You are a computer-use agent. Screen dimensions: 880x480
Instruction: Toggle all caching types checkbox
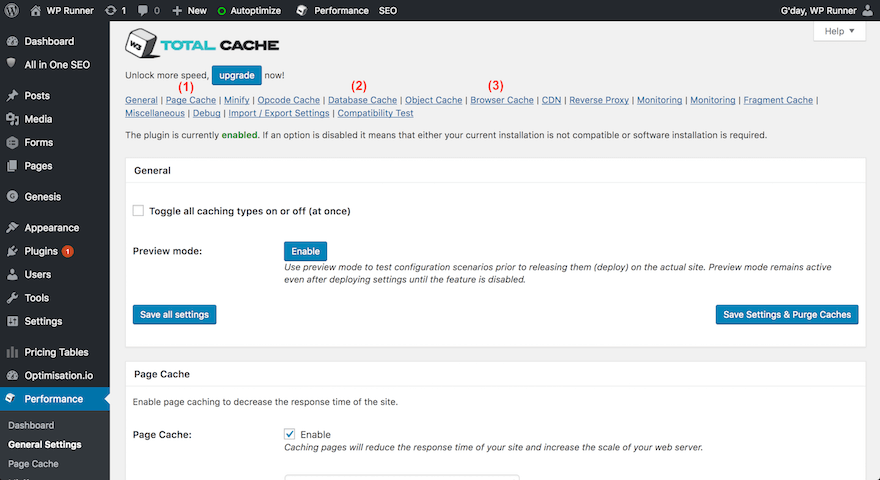[x=138, y=211]
